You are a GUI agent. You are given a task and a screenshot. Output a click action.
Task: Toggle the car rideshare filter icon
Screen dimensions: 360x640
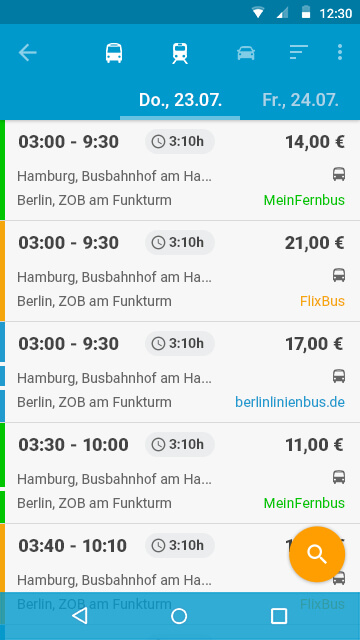pos(246,53)
